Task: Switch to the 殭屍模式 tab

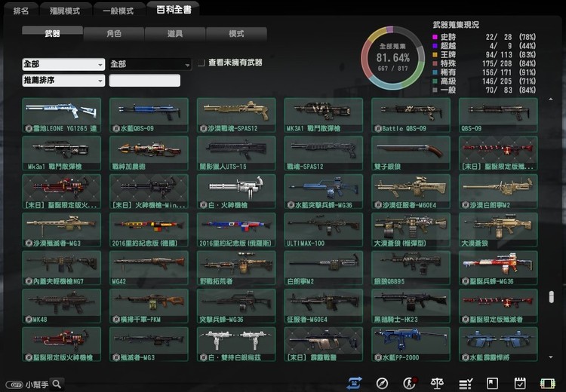Action: 65,11
